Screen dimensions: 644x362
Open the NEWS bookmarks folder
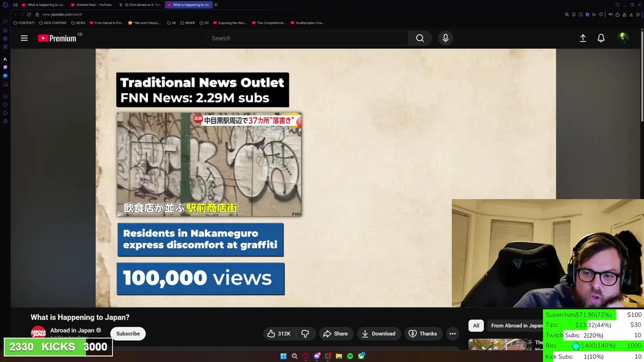78,23
